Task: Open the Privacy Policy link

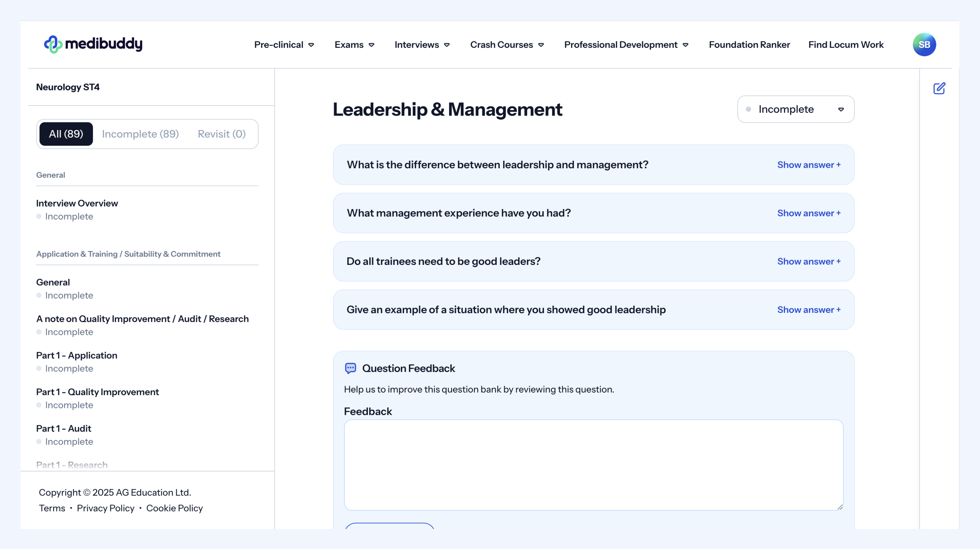Action: (x=105, y=508)
